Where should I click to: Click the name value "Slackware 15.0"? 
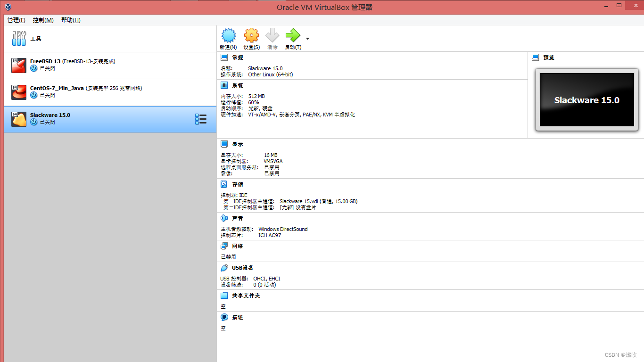tap(265, 68)
